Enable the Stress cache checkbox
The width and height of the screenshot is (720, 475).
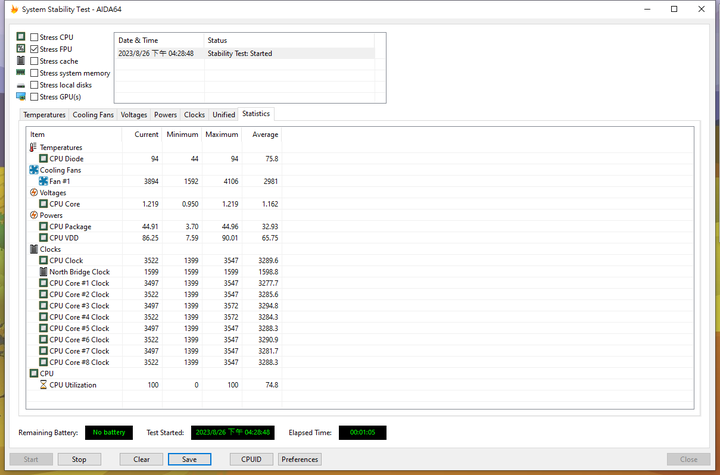point(34,61)
